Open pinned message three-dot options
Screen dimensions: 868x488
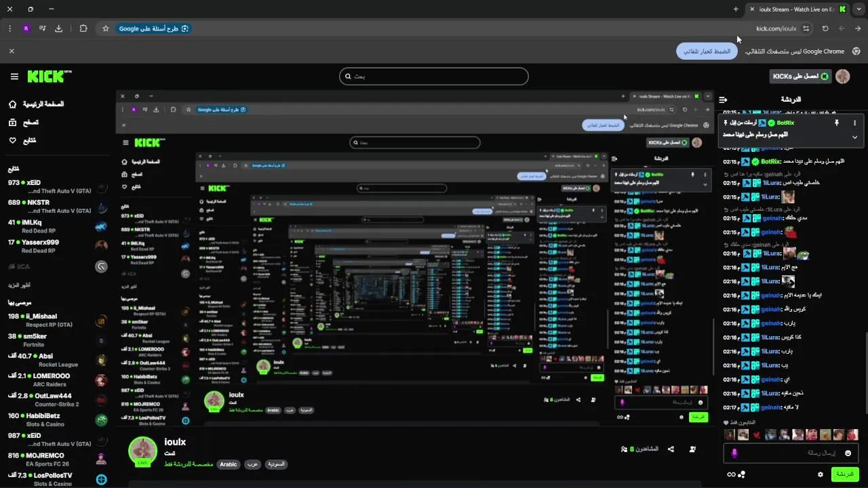854,123
